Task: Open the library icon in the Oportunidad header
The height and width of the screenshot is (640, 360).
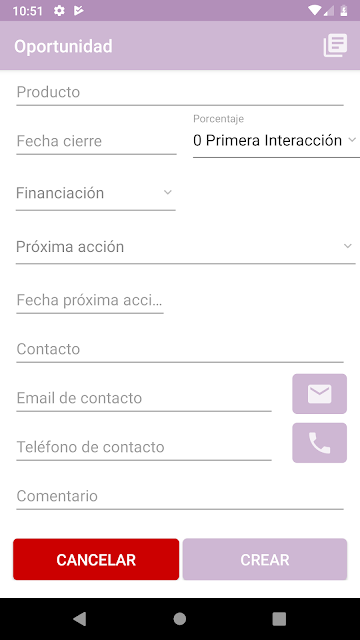Action: [336, 45]
